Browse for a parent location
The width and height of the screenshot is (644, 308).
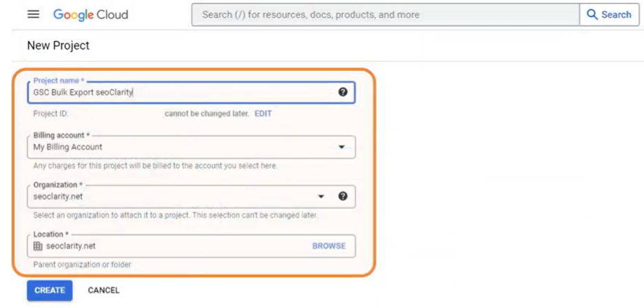click(329, 246)
